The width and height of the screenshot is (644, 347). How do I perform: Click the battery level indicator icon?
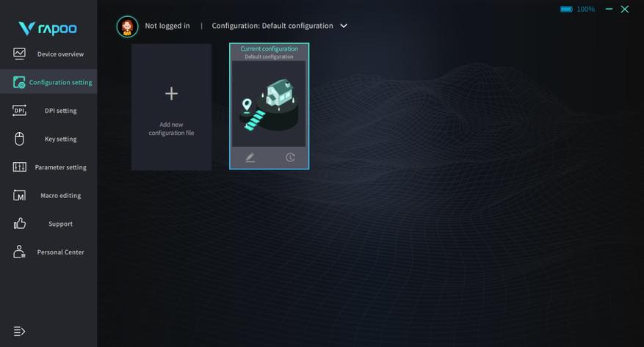[566, 9]
